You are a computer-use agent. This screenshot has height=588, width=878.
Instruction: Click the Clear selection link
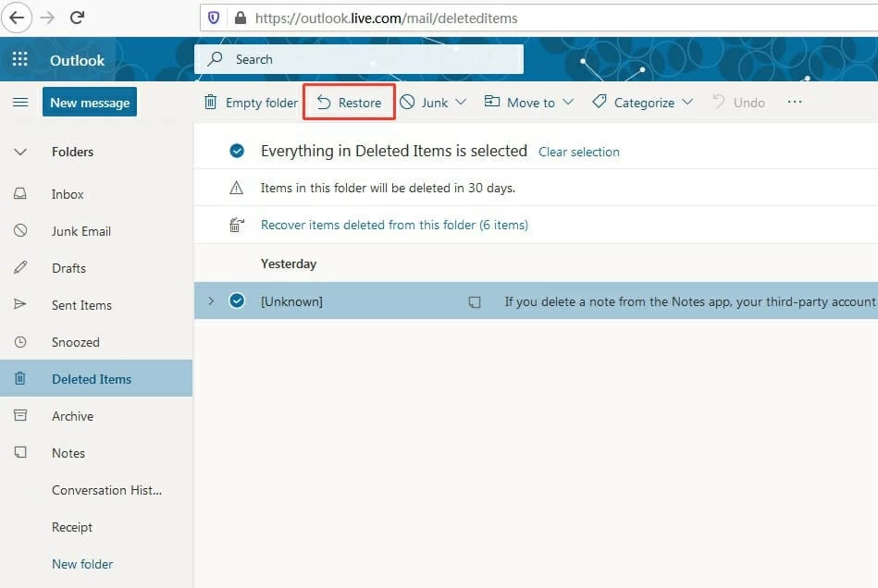coord(579,152)
